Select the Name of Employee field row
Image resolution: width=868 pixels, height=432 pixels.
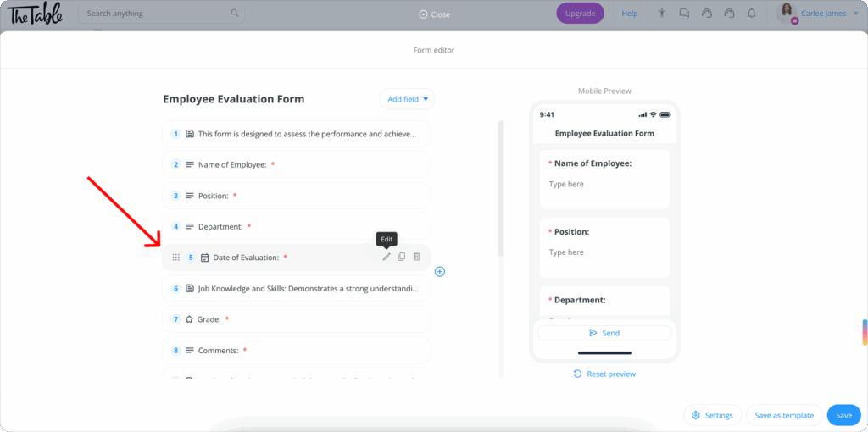[296, 164]
